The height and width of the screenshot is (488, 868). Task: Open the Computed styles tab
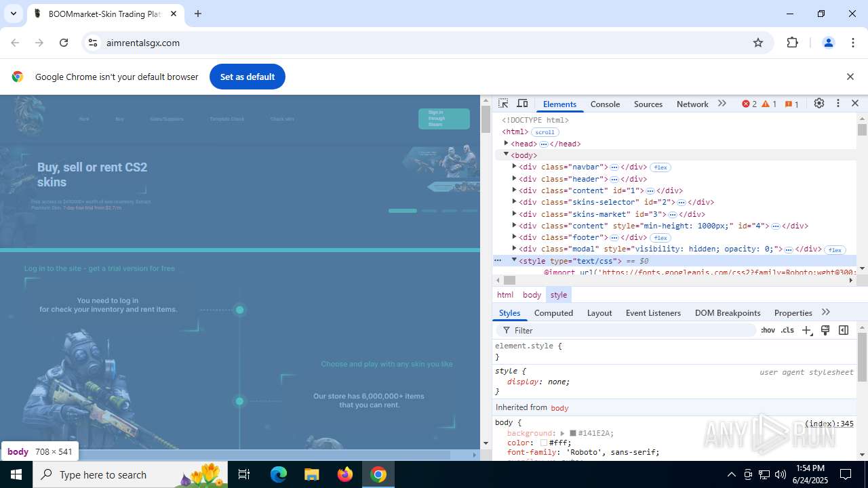coord(553,312)
